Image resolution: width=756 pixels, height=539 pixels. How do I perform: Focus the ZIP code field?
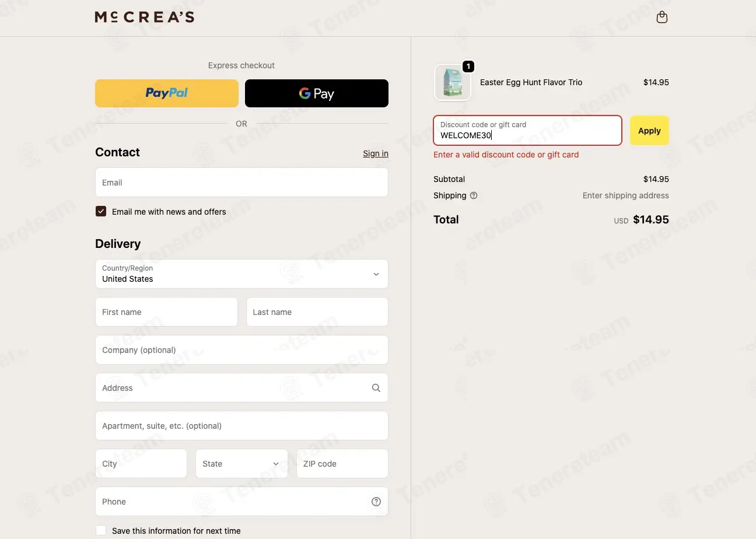[x=342, y=464]
